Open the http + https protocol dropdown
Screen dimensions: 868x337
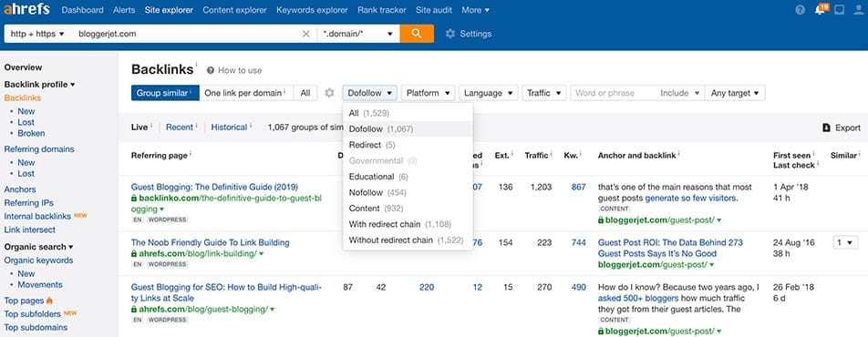(x=37, y=34)
